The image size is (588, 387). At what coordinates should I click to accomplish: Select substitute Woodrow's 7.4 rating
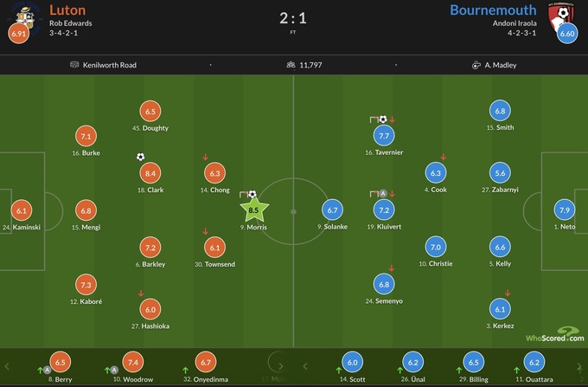132,363
